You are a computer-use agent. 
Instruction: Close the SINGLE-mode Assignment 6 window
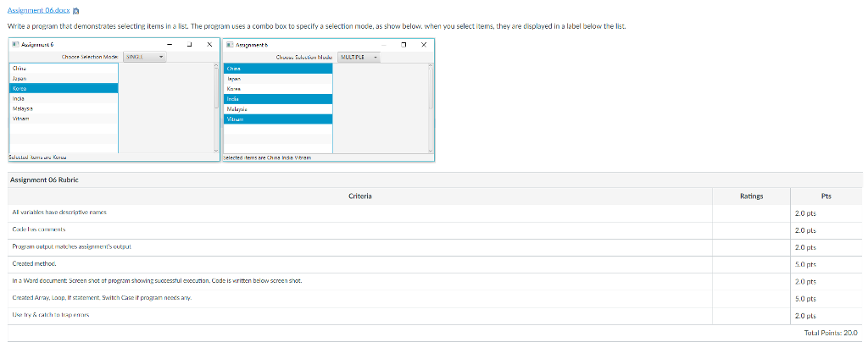tap(209, 45)
